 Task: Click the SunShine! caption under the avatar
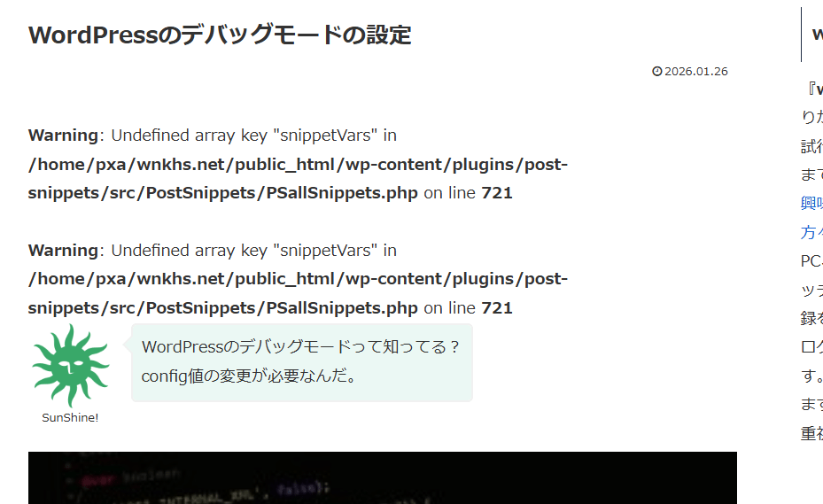coord(70,417)
